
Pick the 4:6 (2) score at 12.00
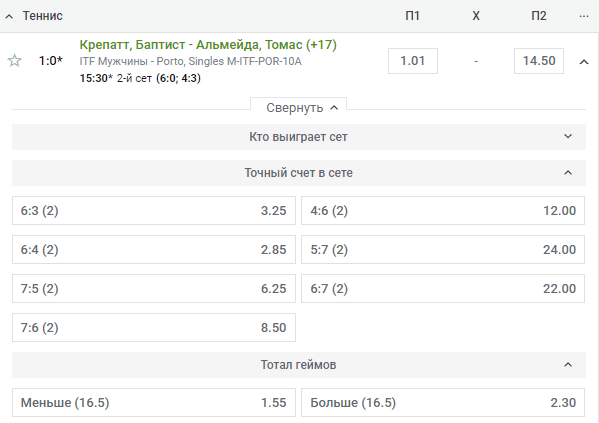443,211
